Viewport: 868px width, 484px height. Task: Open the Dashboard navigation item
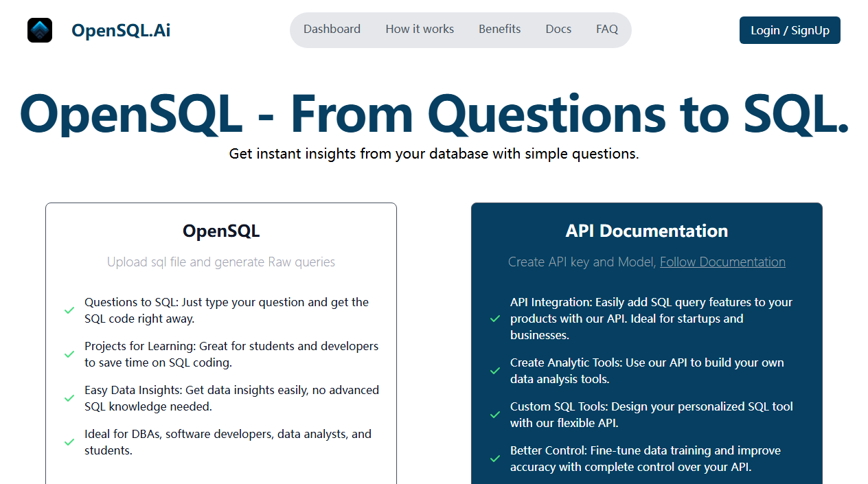click(x=332, y=30)
